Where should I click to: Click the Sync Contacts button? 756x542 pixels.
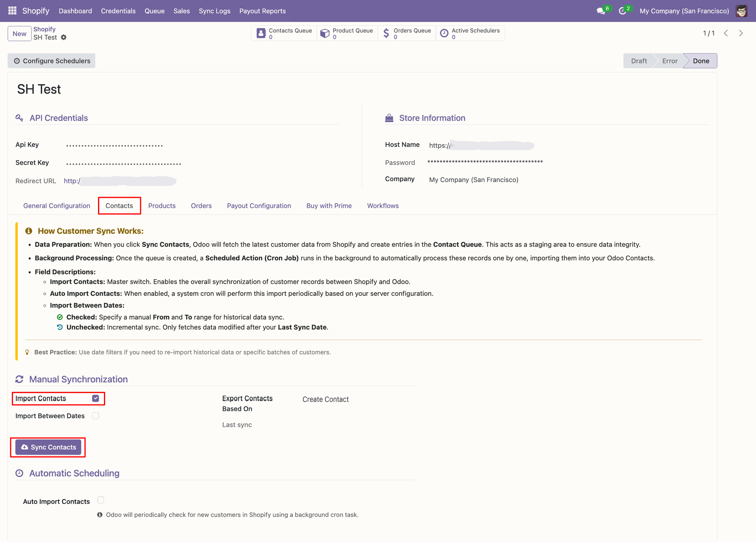click(48, 447)
